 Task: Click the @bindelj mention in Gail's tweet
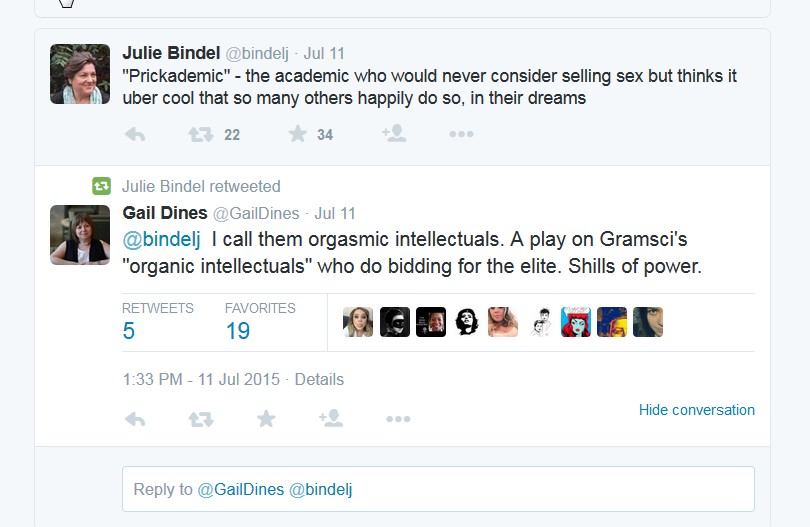pyautogui.click(x=161, y=240)
